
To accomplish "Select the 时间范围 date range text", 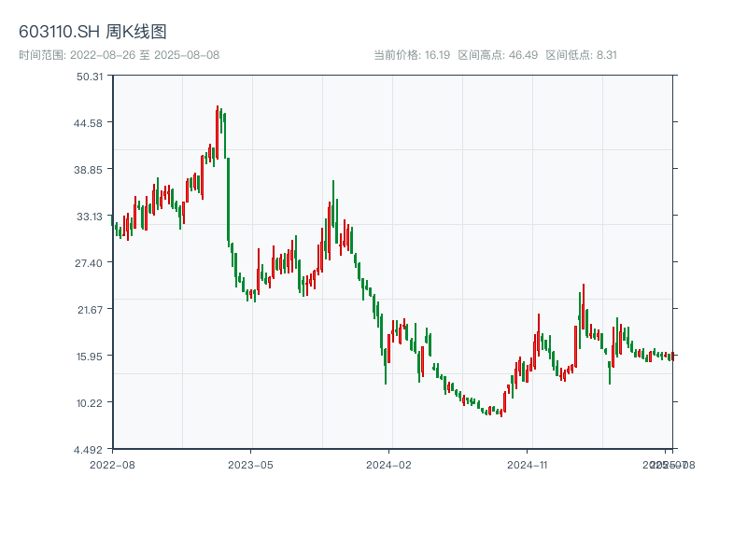I will tap(119, 55).
